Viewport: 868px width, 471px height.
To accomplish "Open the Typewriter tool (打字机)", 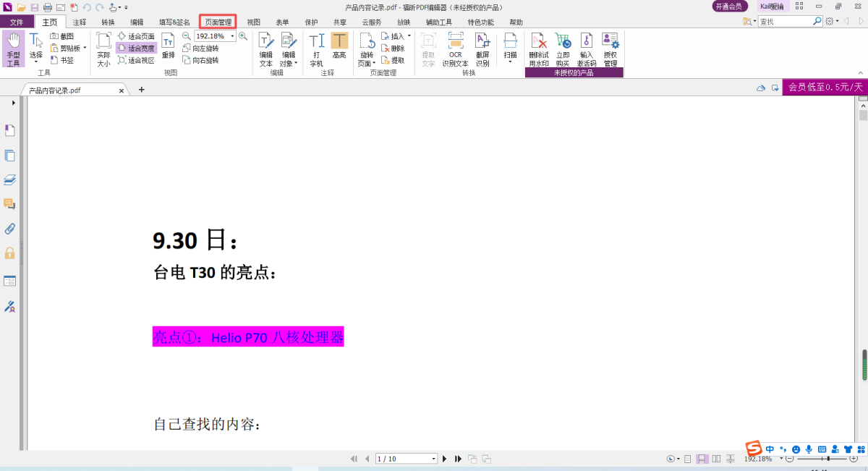I will (317, 48).
